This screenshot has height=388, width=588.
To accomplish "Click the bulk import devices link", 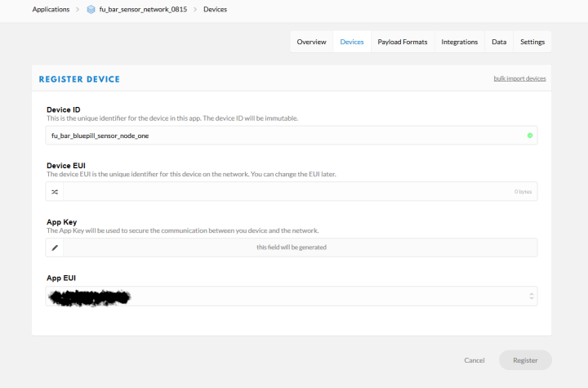I will point(519,78).
